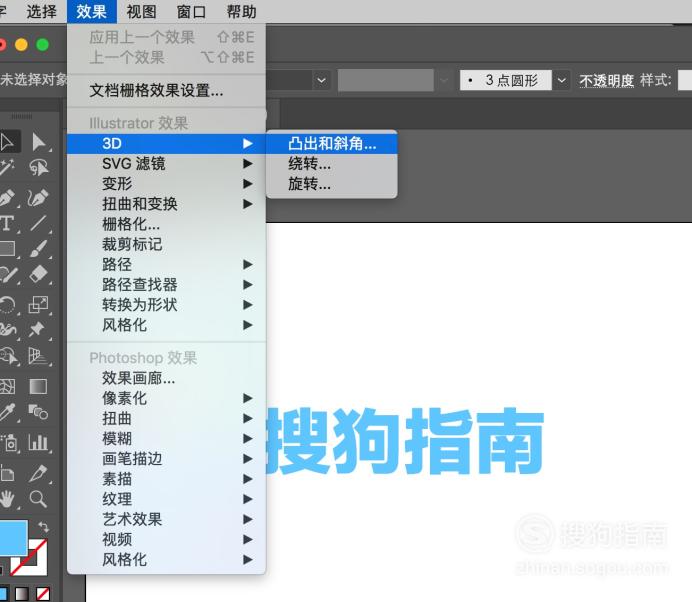Click the 搜狗指南 text on canvas
Viewport: 692px width, 602px height.
point(404,441)
